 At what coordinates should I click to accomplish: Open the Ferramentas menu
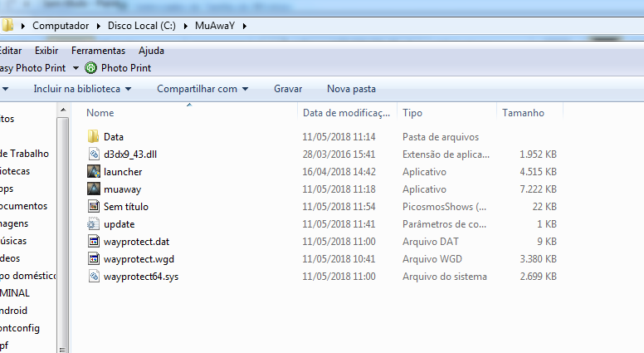click(x=98, y=51)
